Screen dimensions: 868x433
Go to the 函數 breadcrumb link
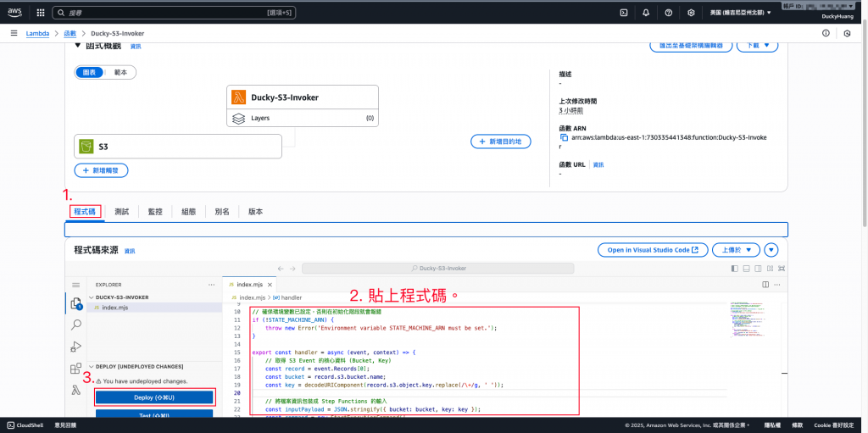click(70, 34)
